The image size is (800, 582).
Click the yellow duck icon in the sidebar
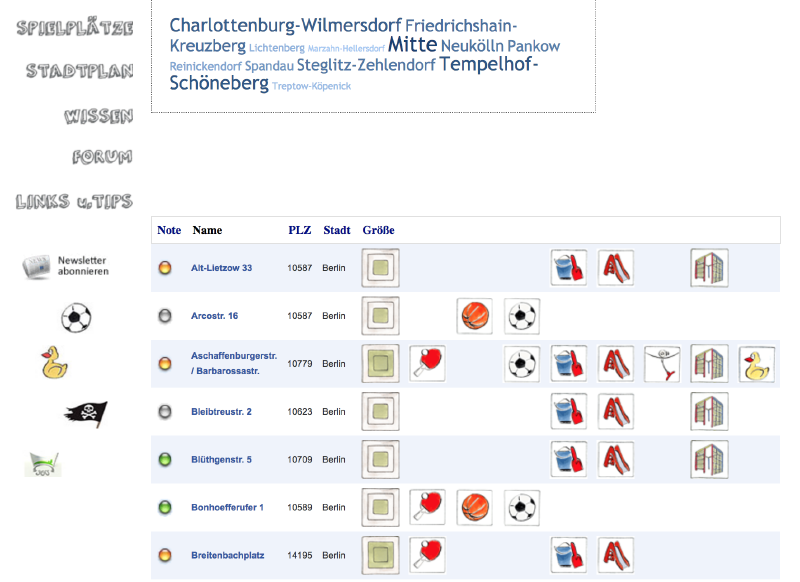pyautogui.click(x=54, y=363)
